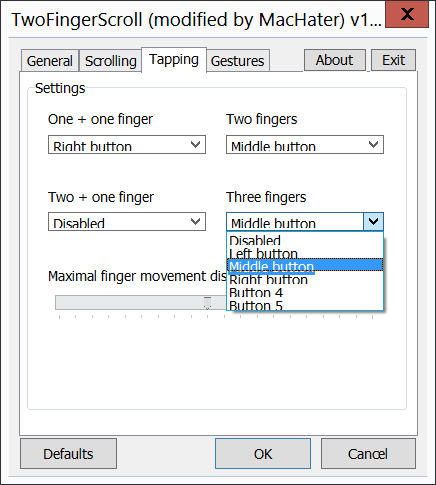Switch to the General tab
Image resolution: width=436 pixels, height=485 pixels.
[x=50, y=61]
